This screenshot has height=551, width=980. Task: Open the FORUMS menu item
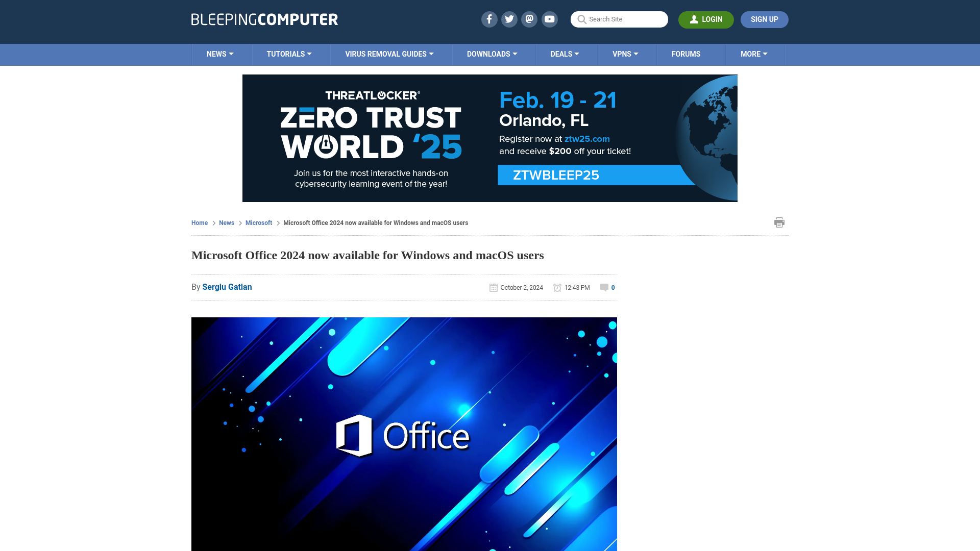pyautogui.click(x=686, y=54)
